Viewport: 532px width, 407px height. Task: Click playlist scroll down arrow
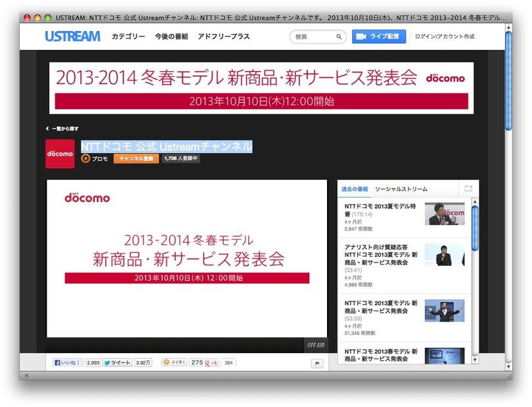[475, 360]
